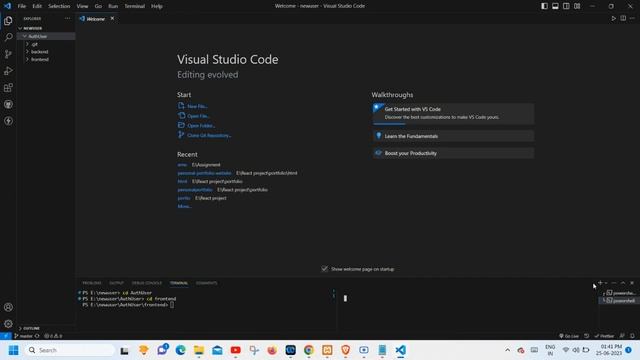Image resolution: width=640 pixels, height=360 pixels.
Task: Open the Go menu
Action: click(x=98, y=6)
